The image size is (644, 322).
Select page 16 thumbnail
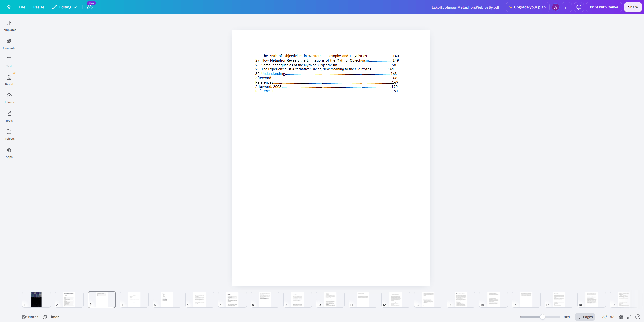click(x=526, y=300)
